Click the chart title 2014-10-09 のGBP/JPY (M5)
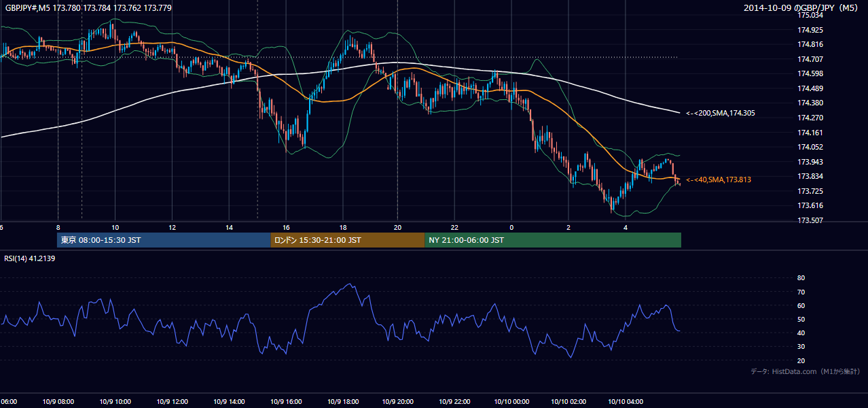 (802, 8)
